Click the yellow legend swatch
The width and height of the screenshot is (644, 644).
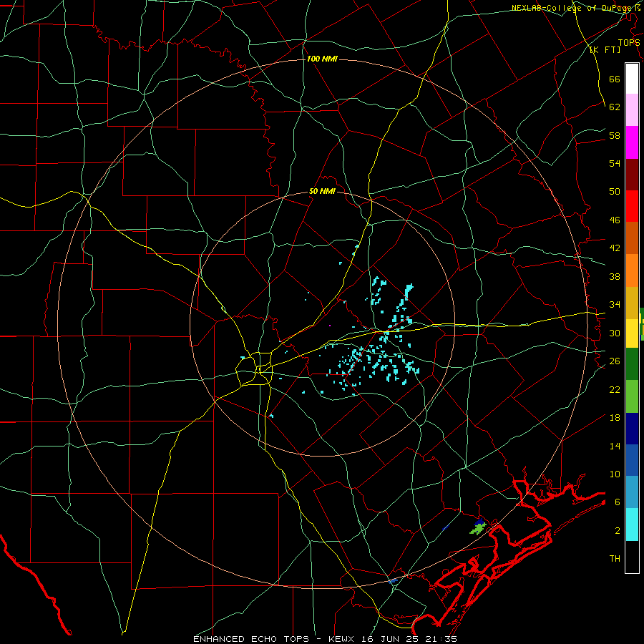632,333
